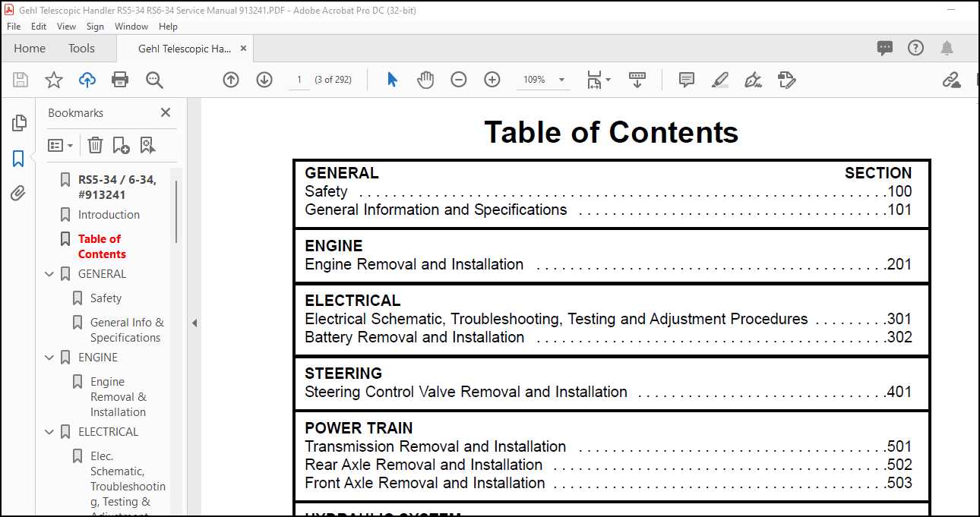
Task: Open the View menu
Action: pos(67,26)
